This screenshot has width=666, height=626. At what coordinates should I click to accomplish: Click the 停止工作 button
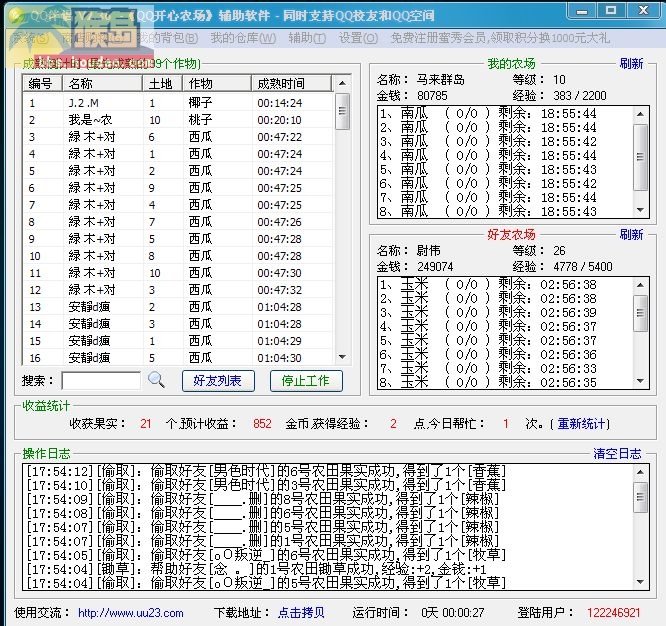[306, 381]
